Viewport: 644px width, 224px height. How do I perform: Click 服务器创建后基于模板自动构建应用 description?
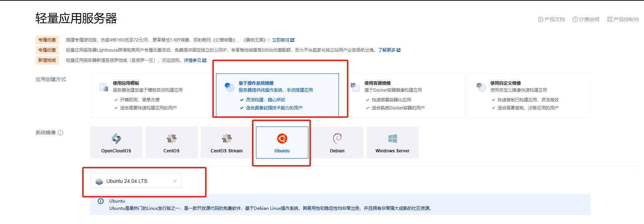148,90
